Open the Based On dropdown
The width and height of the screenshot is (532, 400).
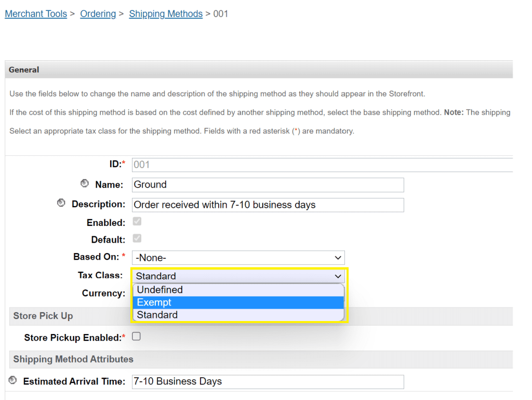[238, 258]
